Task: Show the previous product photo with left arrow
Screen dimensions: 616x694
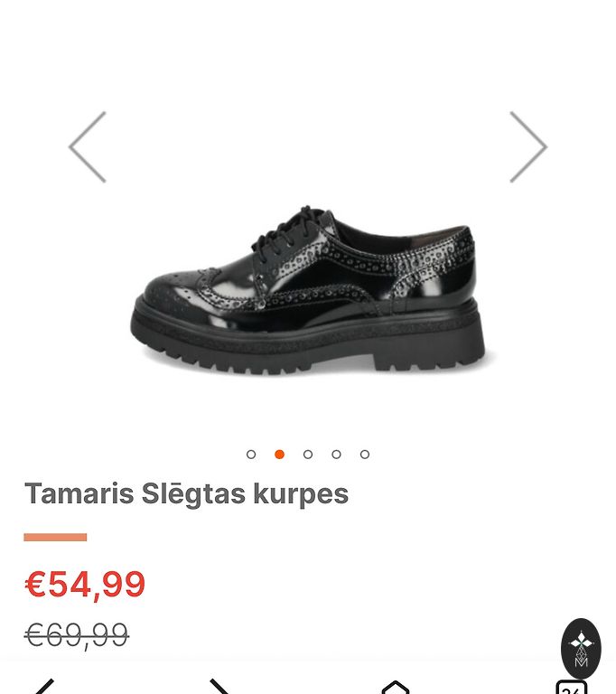Action: tap(88, 147)
